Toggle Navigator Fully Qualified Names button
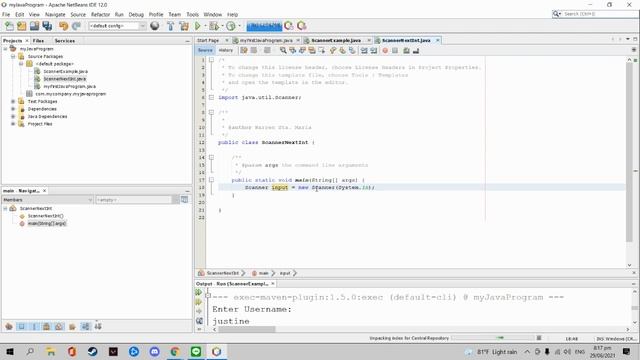Image resolution: width=640 pixels, height=360 pixels. (72, 327)
